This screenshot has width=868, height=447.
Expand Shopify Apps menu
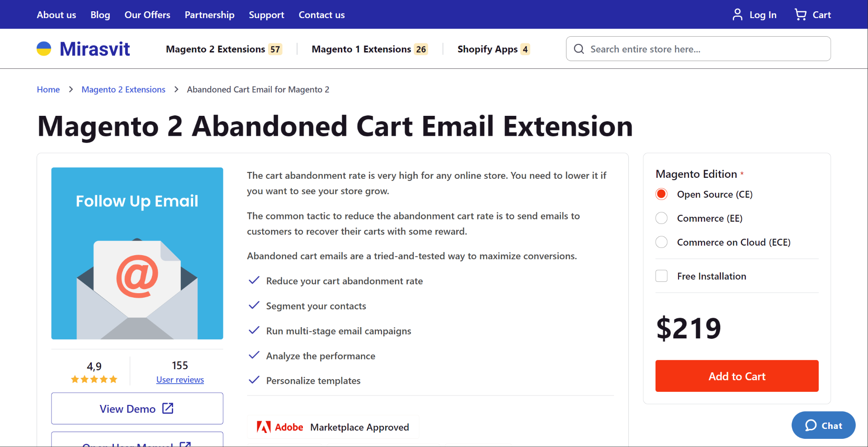point(494,49)
